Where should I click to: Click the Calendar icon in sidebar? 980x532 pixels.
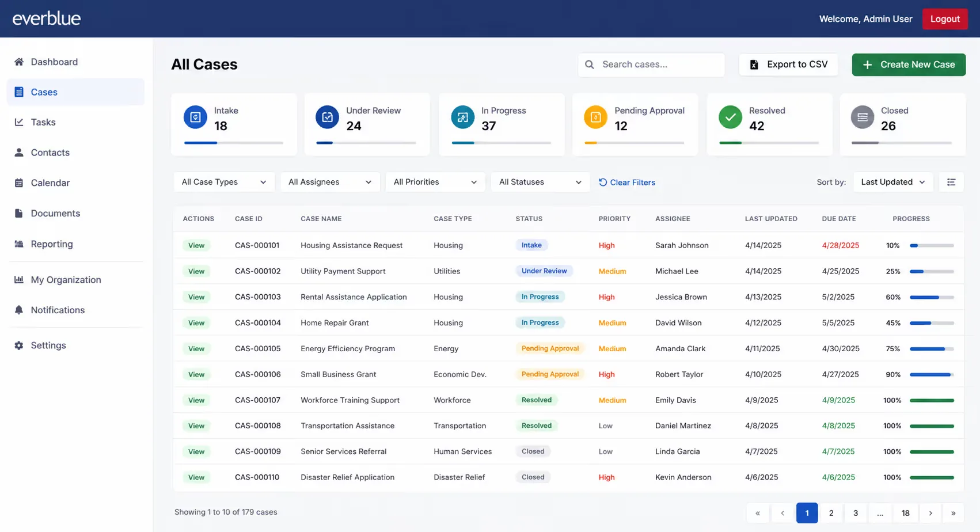(x=19, y=183)
